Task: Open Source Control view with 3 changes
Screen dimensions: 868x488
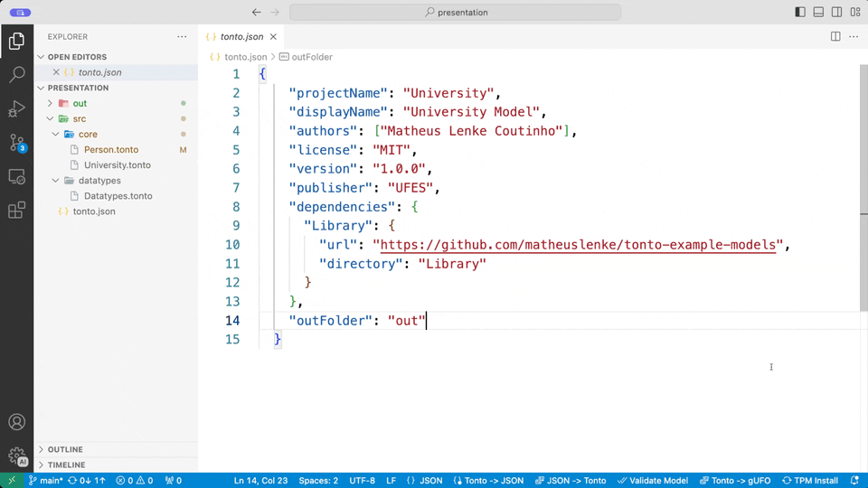Action: tap(16, 143)
